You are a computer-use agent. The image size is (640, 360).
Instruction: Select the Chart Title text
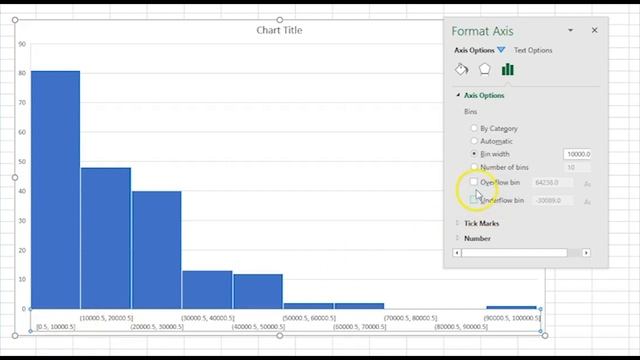pyautogui.click(x=279, y=30)
